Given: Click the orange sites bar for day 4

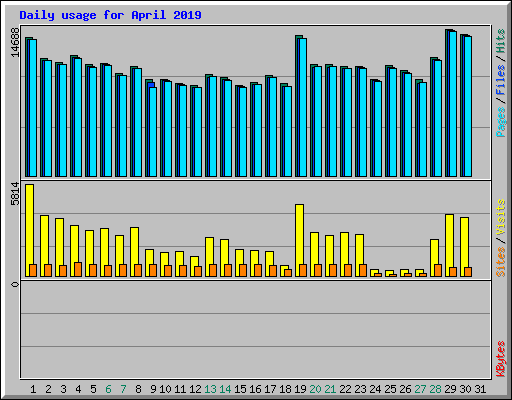Looking at the screenshot, I should tap(78, 270).
